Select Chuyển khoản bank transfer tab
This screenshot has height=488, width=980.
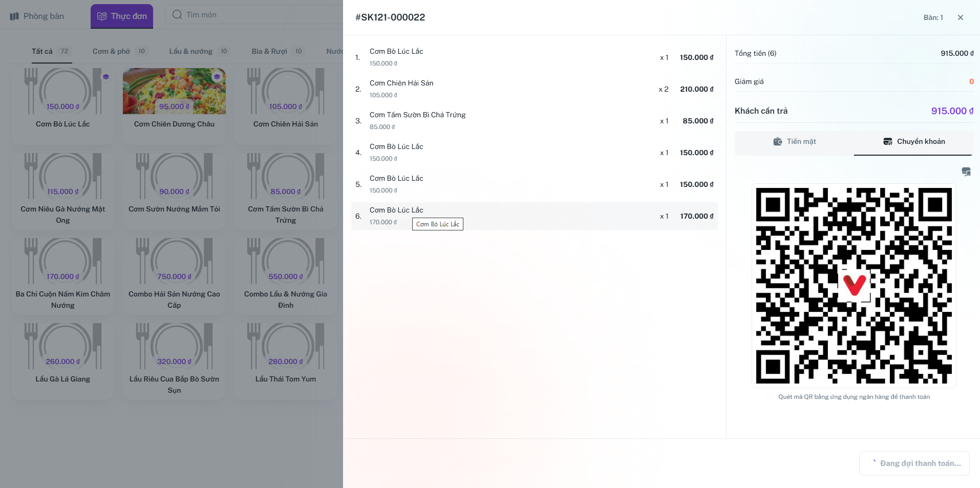tap(913, 142)
